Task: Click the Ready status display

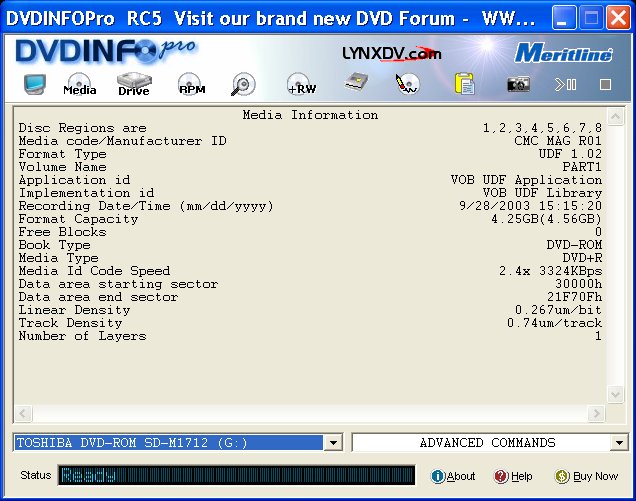Action: coord(236,475)
